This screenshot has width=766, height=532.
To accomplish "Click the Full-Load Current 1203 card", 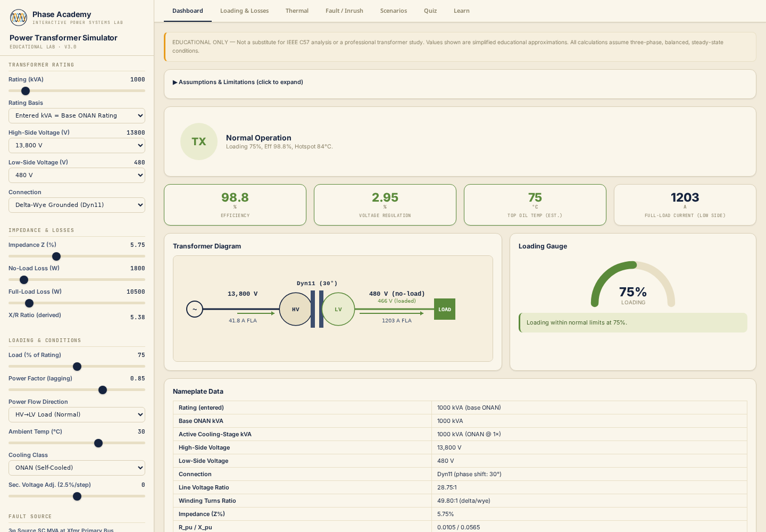I will [685, 205].
